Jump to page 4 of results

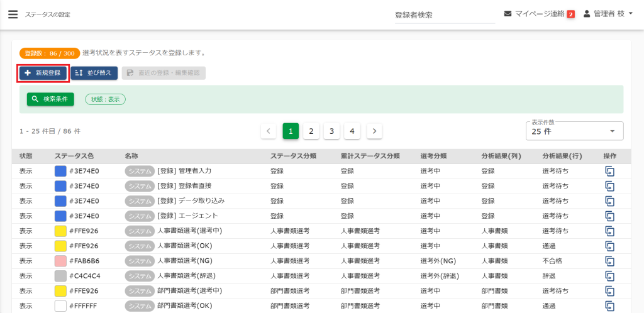[x=352, y=131]
